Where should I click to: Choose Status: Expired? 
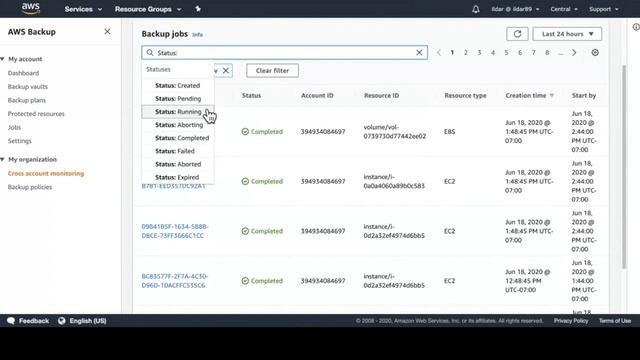(x=178, y=177)
